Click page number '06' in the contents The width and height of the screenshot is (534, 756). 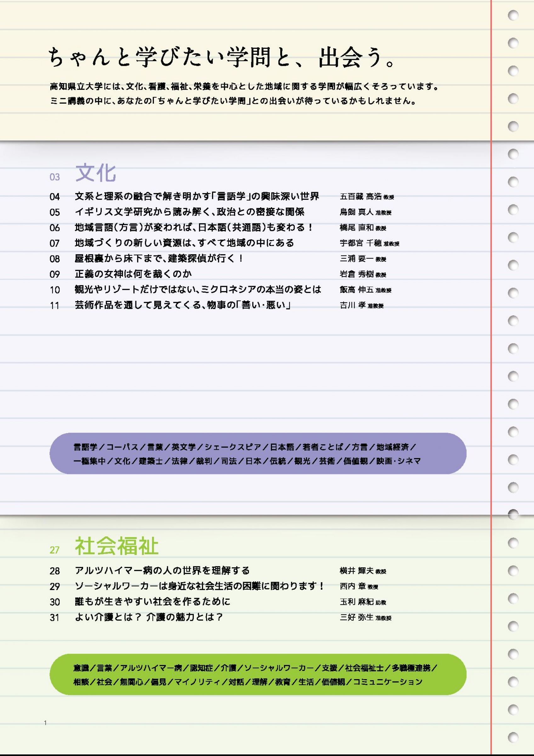[x=54, y=228]
